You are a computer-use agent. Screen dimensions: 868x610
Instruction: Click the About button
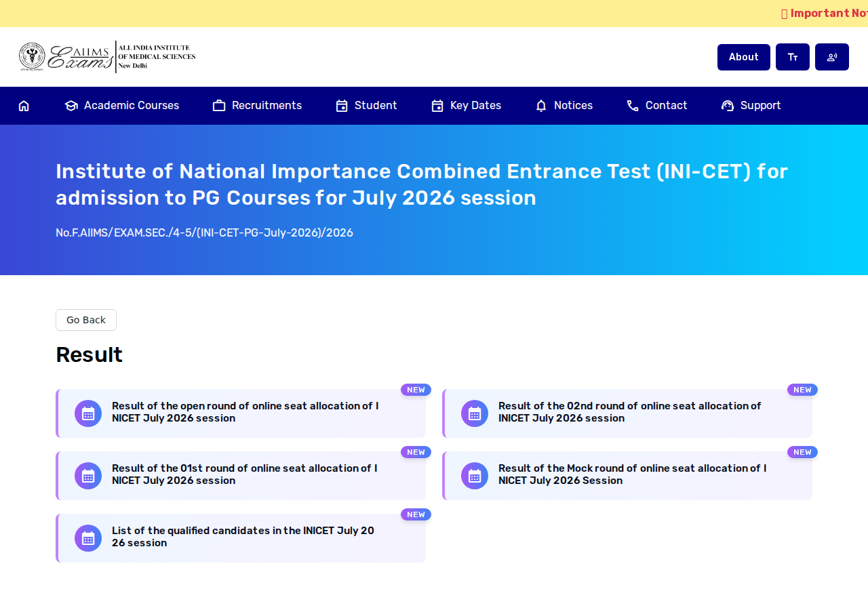(x=744, y=57)
